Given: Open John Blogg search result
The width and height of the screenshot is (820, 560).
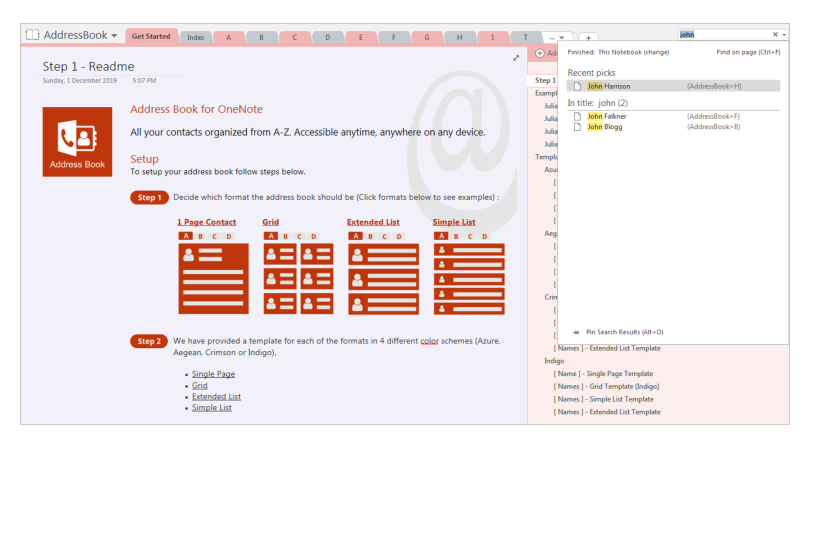Looking at the screenshot, I should (x=674, y=127).
